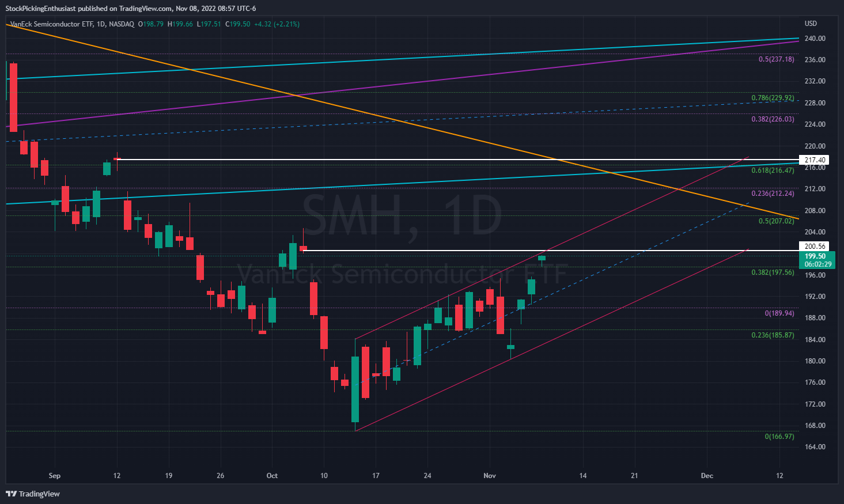The width and height of the screenshot is (844, 504).
Task: Click the 192.00 price axis tick
Action: (815, 297)
